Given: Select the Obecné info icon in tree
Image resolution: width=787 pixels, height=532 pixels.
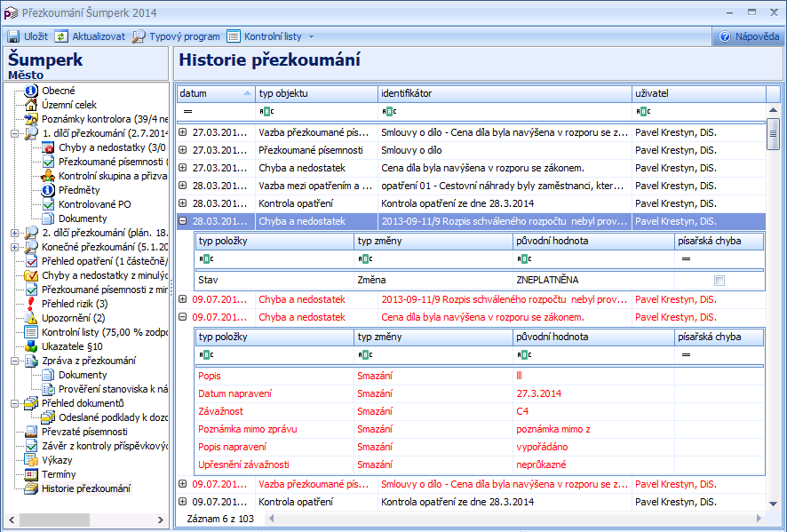Looking at the screenshot, I should click(31, 91).
